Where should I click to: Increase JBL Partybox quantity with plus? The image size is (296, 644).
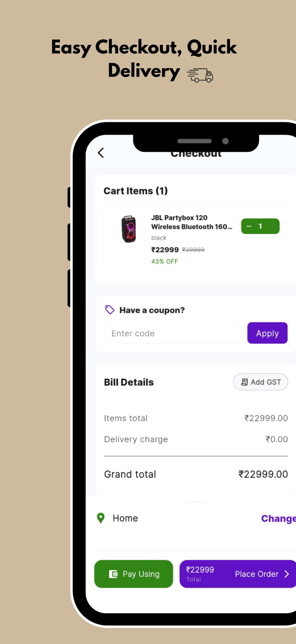(272, 226)
